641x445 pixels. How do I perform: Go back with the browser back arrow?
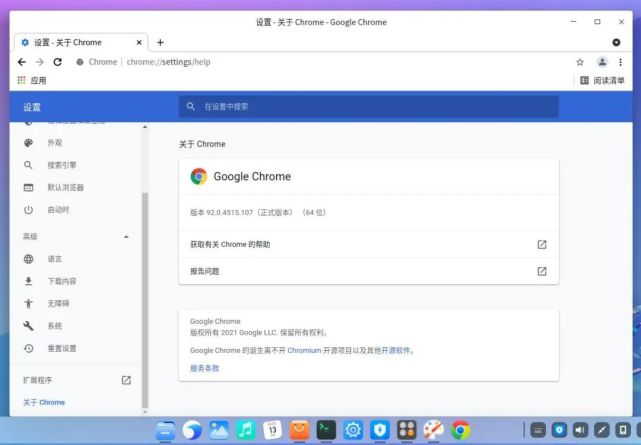(22, 62)
